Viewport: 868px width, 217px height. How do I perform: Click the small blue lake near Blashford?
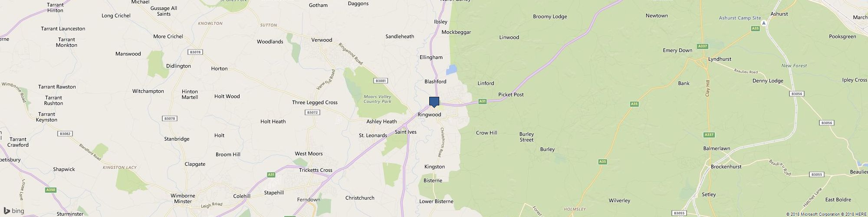pyautogui.click(x=452, y=69)
